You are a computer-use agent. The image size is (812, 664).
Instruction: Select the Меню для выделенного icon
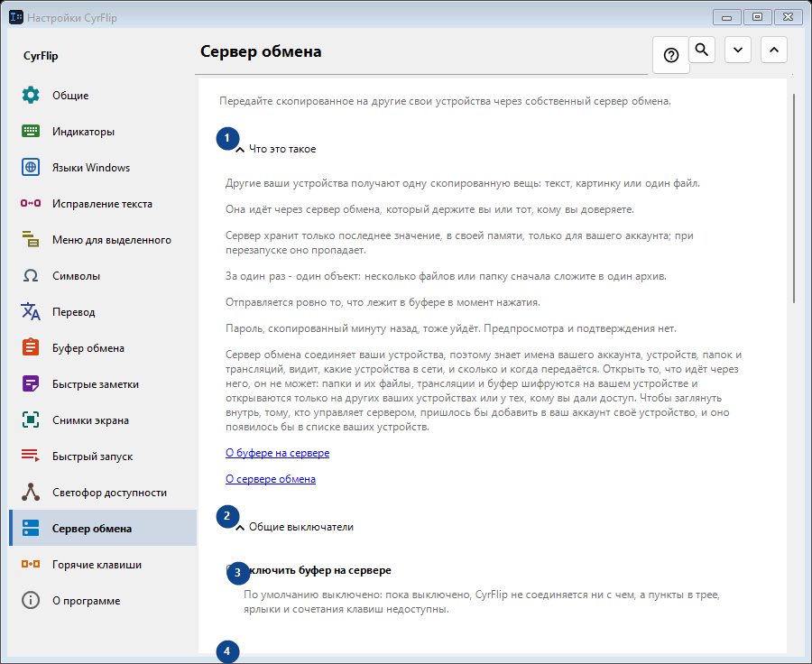click(31, 239)
